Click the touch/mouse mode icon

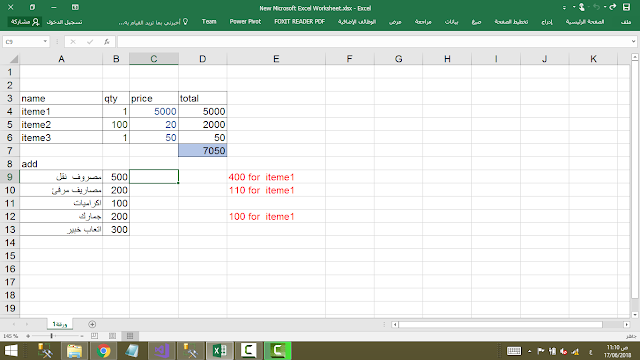pos(582,7)
